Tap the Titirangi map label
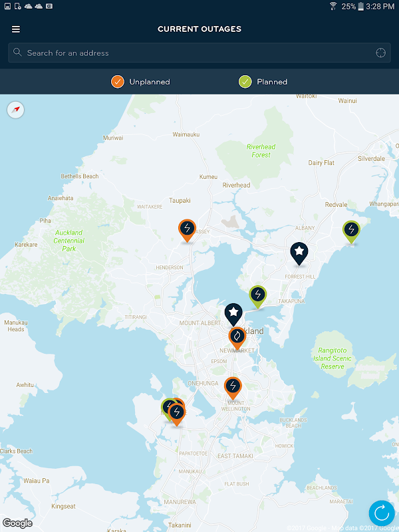Viewport: 399px width, 532px height. click(136, 317)
